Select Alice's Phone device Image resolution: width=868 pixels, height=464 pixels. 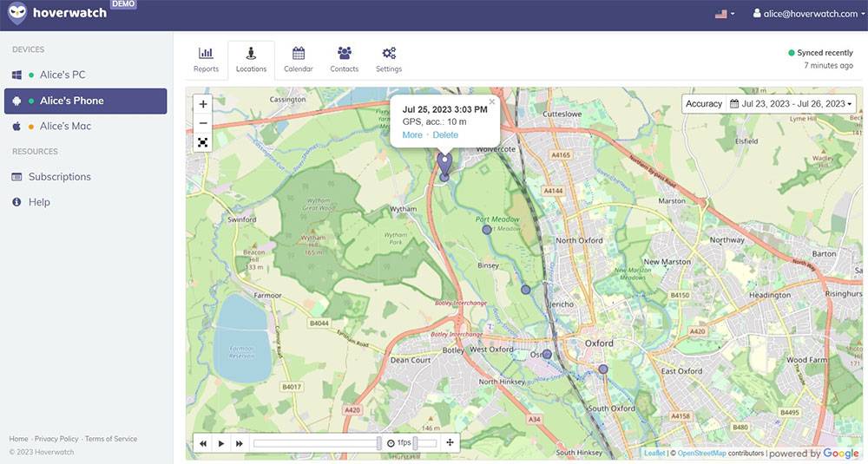85,101
